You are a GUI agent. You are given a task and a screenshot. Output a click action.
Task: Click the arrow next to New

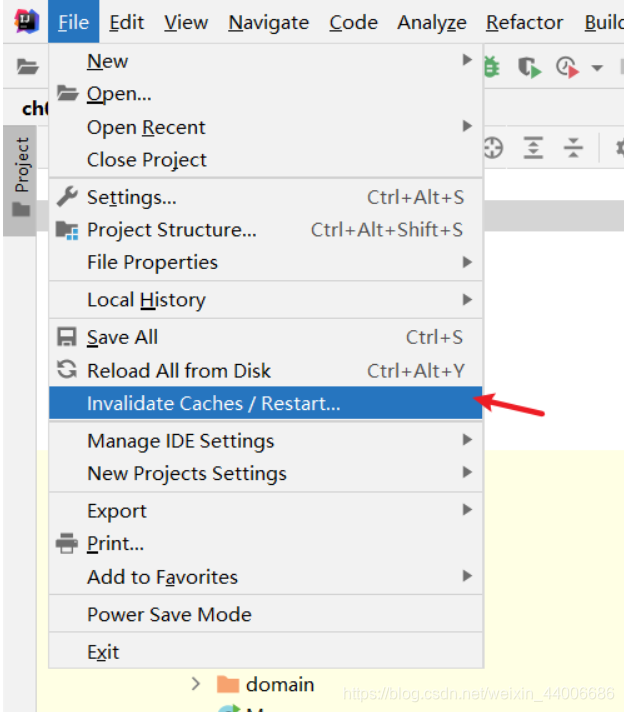pyautogui.click(x=467, y=59)
